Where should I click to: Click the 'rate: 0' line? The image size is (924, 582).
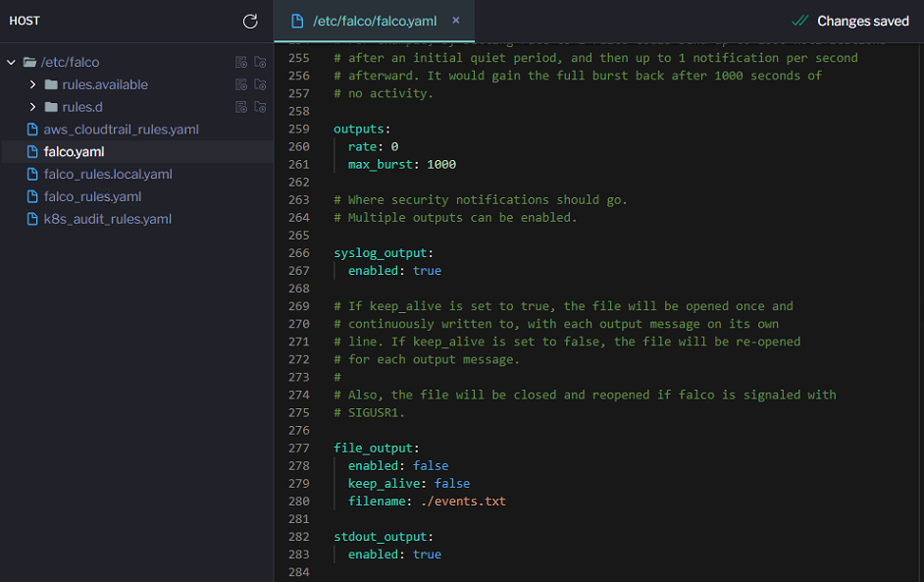point(373,147)
